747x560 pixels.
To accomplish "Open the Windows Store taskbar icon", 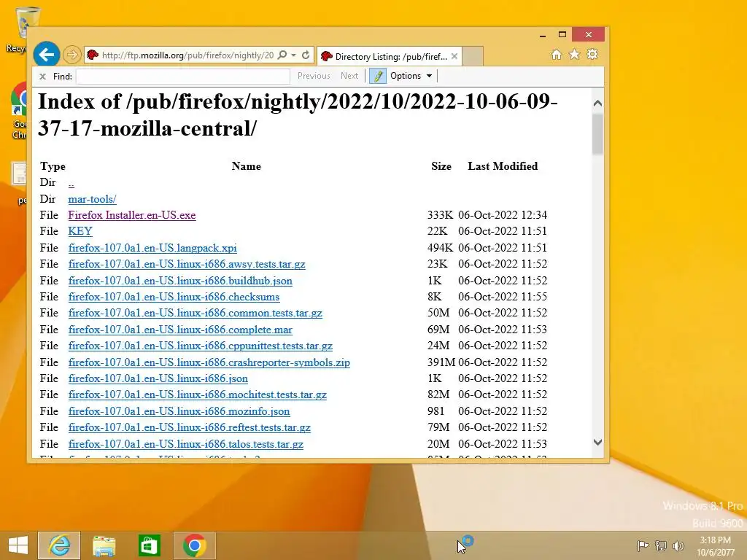I will [149, 545].
